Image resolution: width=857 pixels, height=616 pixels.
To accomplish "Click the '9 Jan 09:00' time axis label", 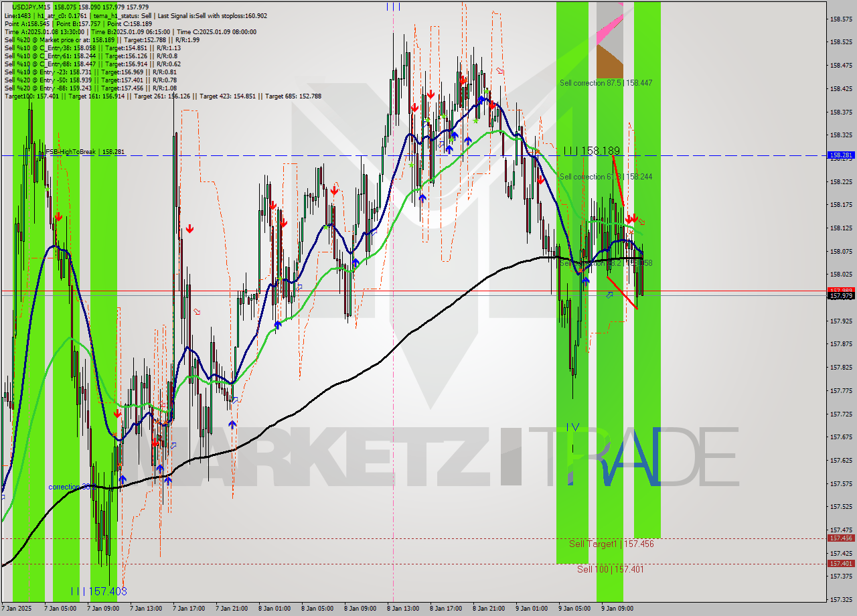I will click(x=617, y=609).
